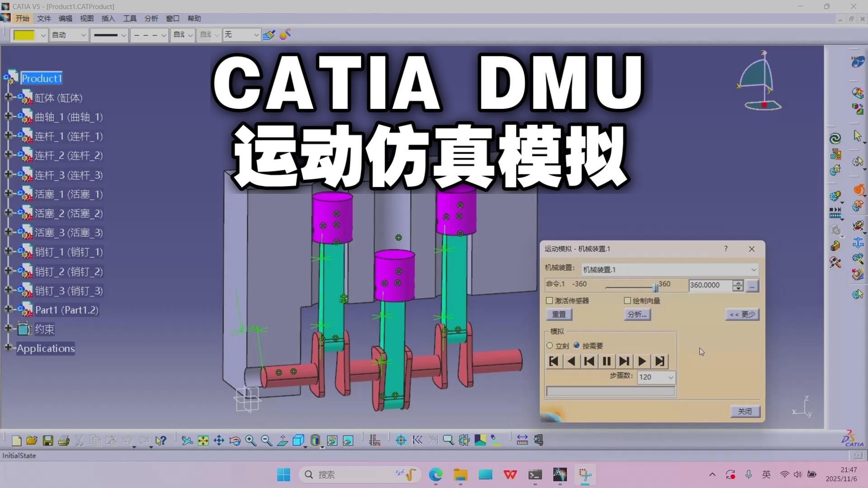The image size is (868, 488).
Task: Click the Isometric View icon
Action: point(299,441)
